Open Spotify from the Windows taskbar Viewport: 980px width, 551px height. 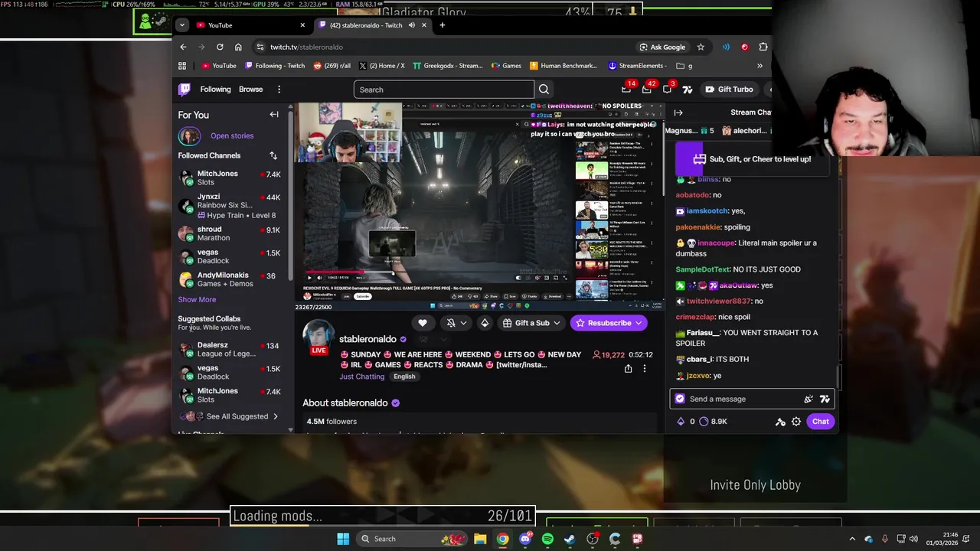[547, 539]
